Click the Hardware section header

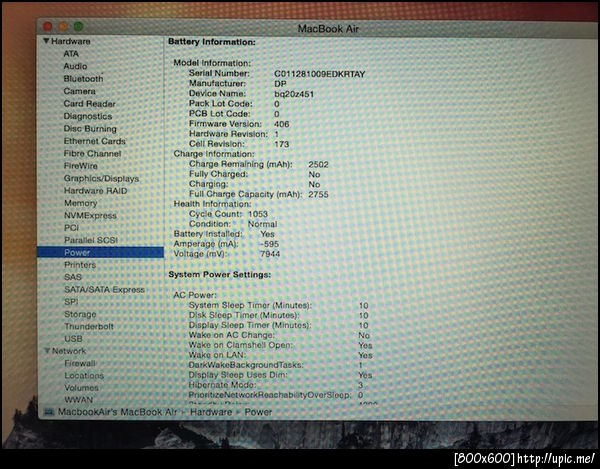coord(71,41)
